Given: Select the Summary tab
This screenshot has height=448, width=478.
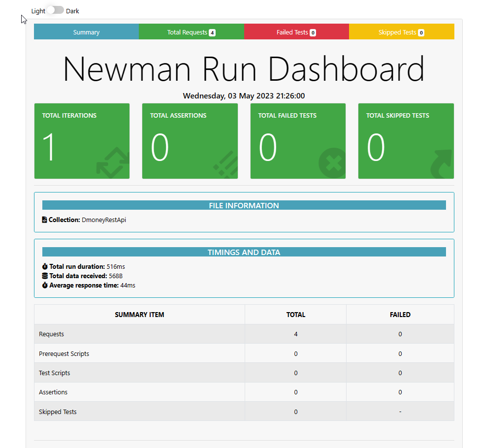Looking at the screenshot, I should [x=86, y=32].
